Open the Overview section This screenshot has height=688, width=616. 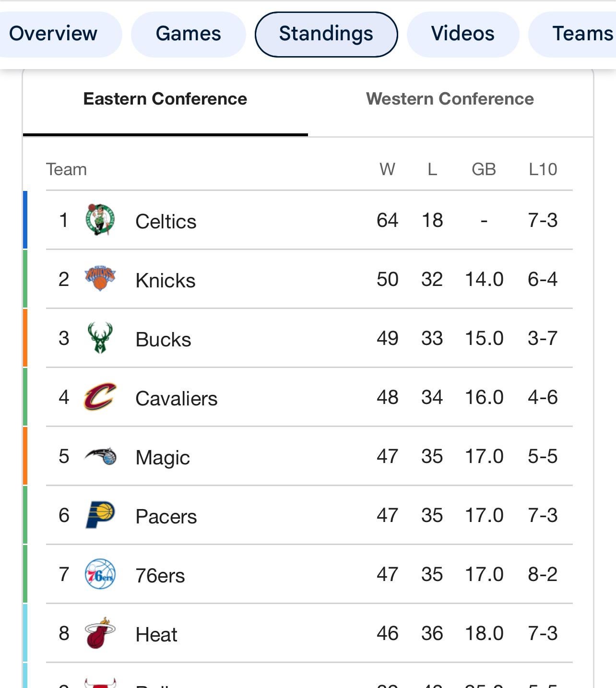pyautogui.click(x=53, y=34)
